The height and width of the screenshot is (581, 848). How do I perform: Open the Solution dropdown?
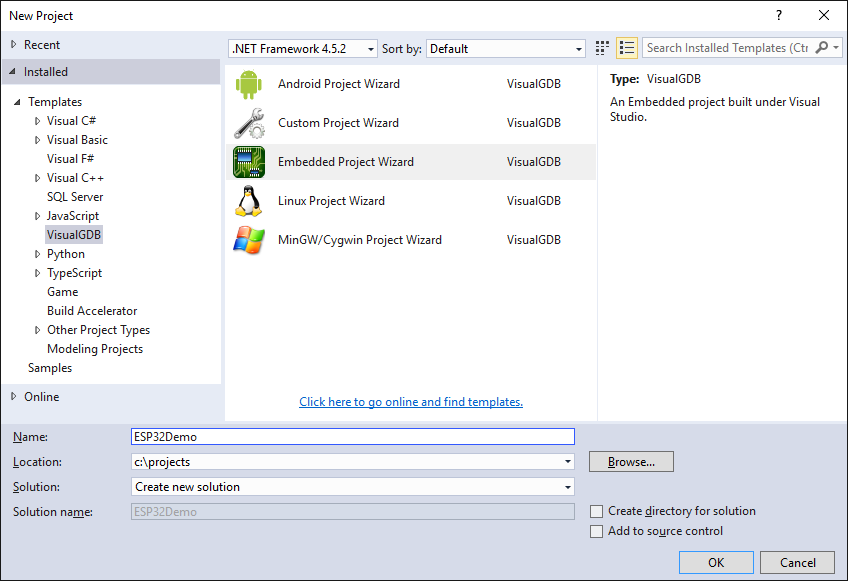(x=568, y=487)
